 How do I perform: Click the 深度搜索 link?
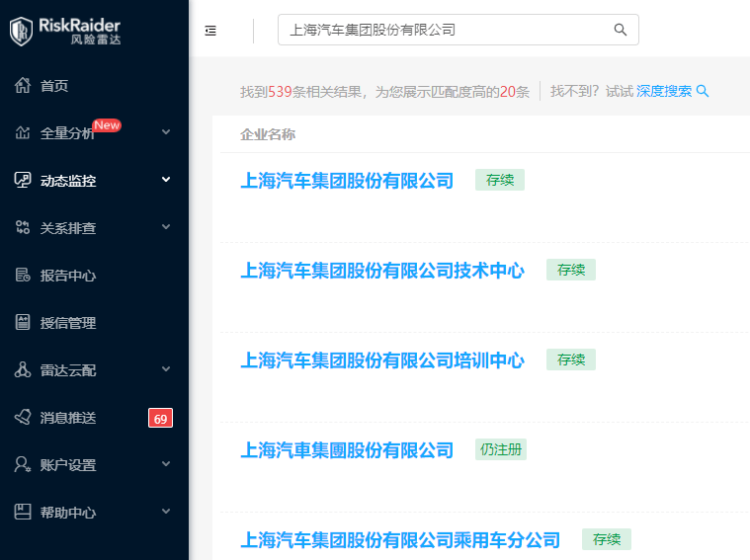tap(664, 91)
